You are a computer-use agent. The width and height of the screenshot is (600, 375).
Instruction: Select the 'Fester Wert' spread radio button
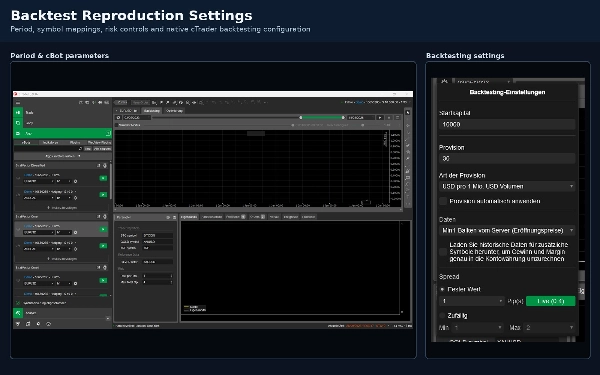coord(442,289)
